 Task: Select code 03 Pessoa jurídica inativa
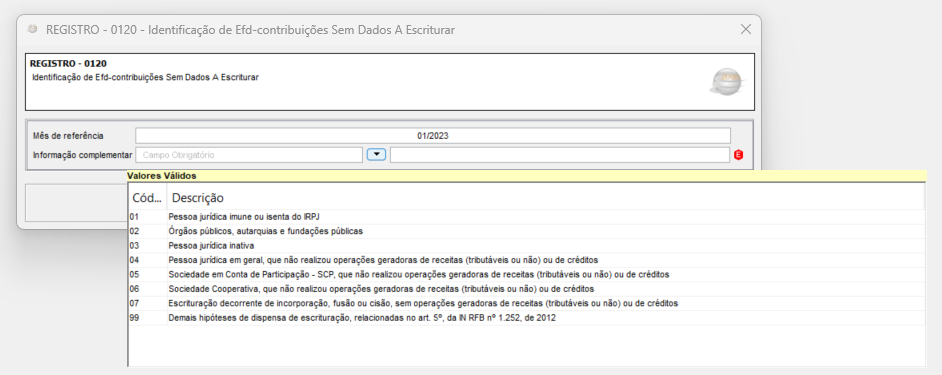pyautogui.click(x=526, y=245)
